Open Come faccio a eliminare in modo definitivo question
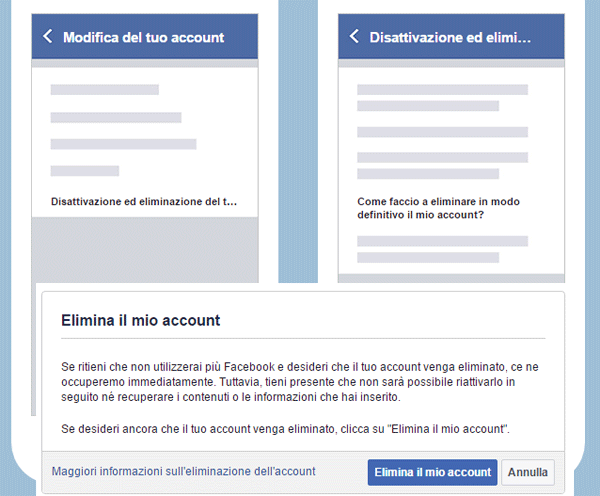This screenshot has height=496, width=600. (x=438, y=207)
